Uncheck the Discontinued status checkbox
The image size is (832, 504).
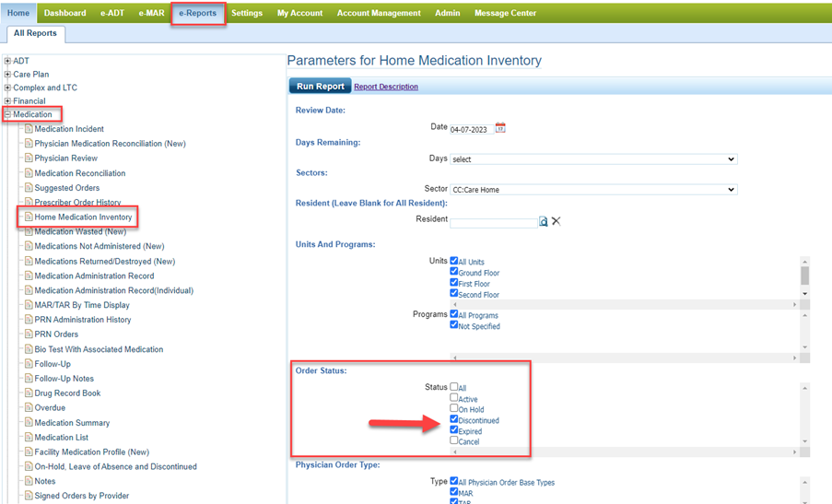click(454, 419)
